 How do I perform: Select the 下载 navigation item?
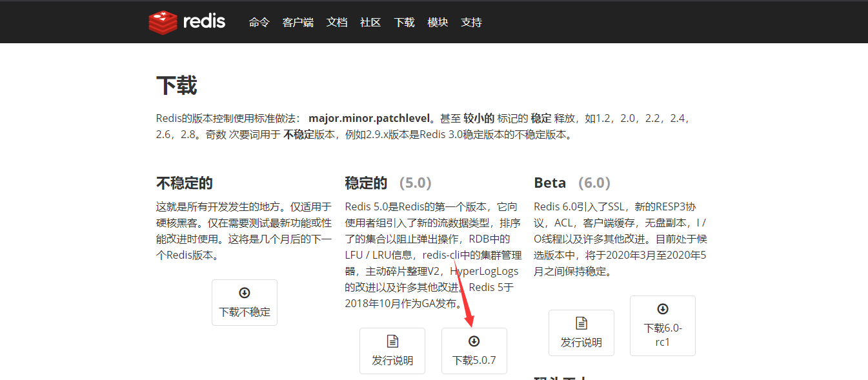tap(404, 23)
